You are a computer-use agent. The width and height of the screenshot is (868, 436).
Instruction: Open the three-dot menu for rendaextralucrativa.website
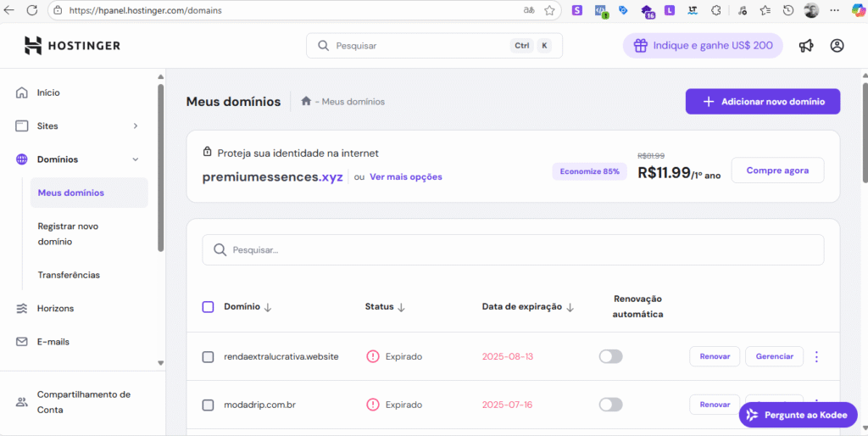[816, 357]
